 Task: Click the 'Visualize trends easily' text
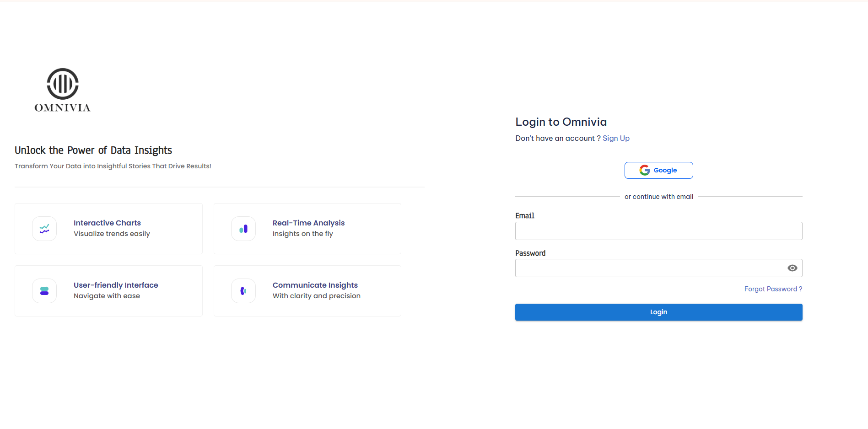coord(112,234)
